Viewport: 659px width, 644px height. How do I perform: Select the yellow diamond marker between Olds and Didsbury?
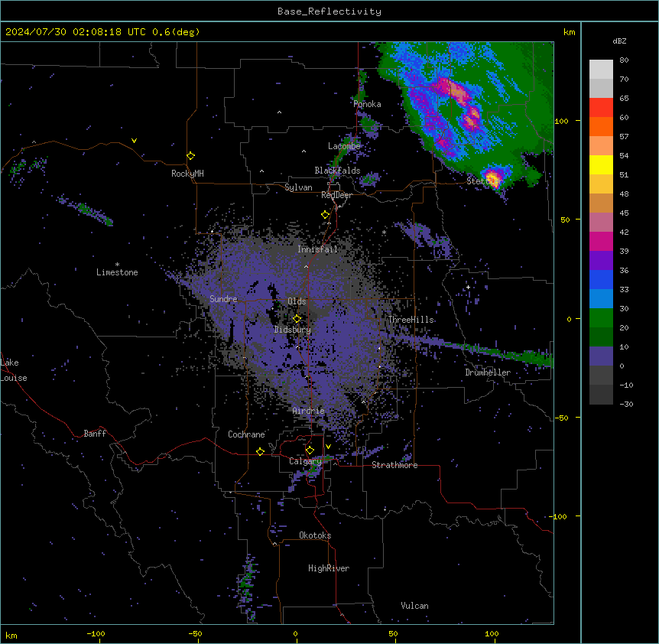click(297, 319)
